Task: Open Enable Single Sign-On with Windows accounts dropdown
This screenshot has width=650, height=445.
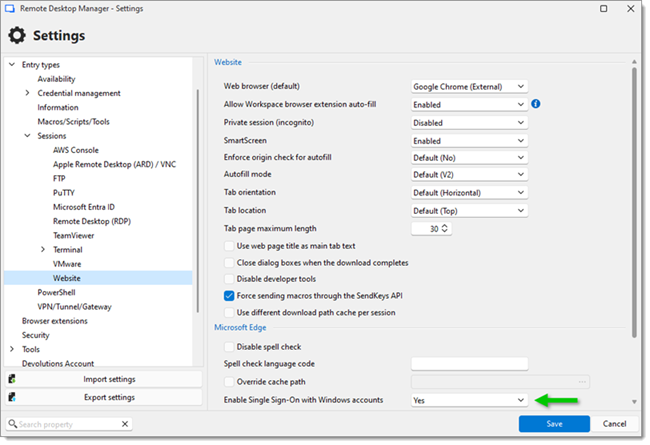Action: click(469, 400)
